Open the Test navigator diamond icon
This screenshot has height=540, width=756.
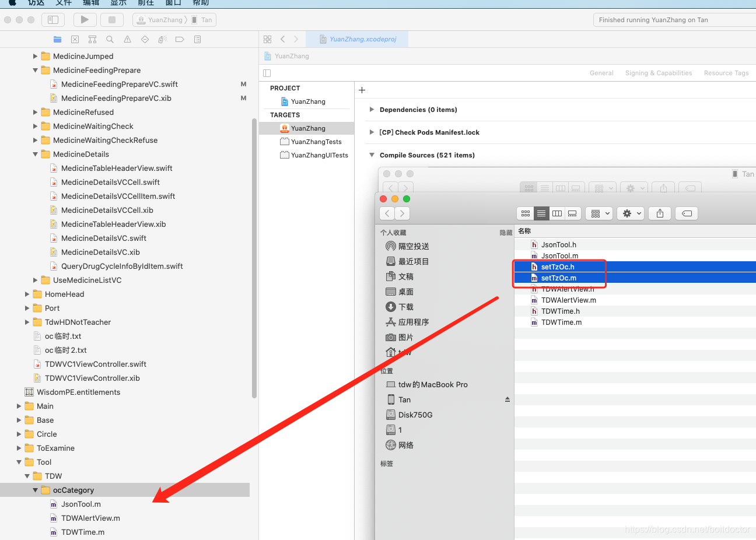click(x=145, y=40)
